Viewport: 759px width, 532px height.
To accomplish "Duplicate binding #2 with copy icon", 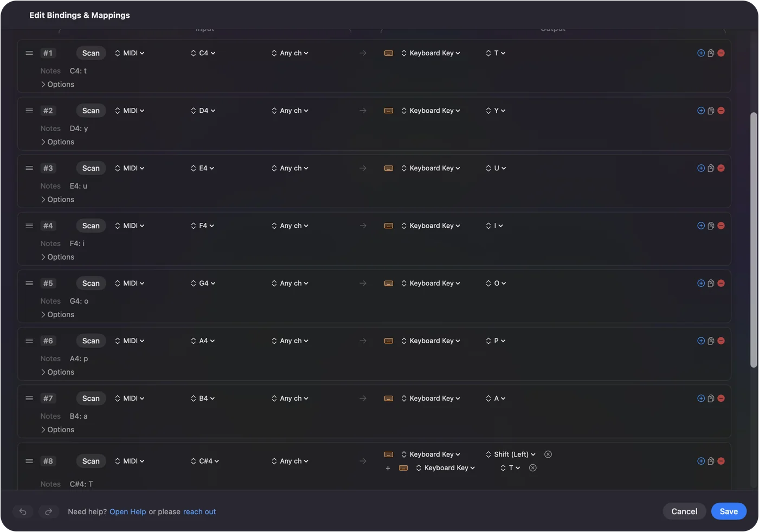I will pos(711,111).
